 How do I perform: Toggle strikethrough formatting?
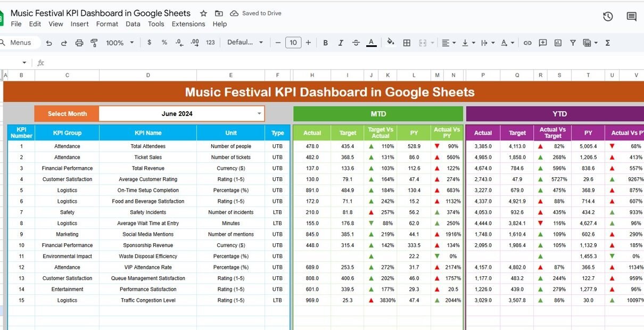coord(356,43)
